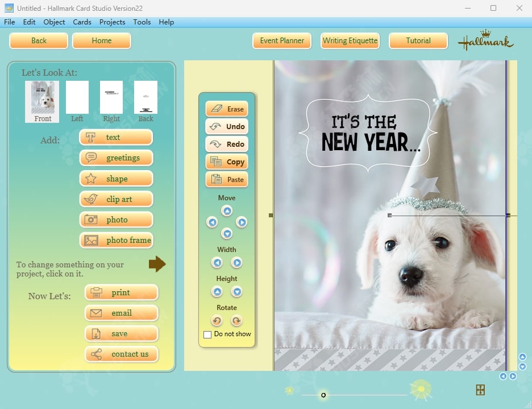Viewport: 532px width, 409px height.
Task: Add text to the card
Action: click(116, 137)
